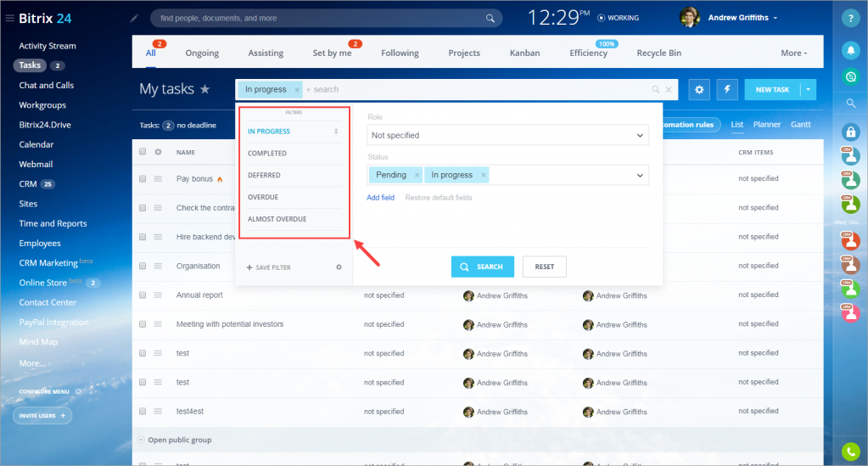Toggle the select-all tasks checkbox

143,151
